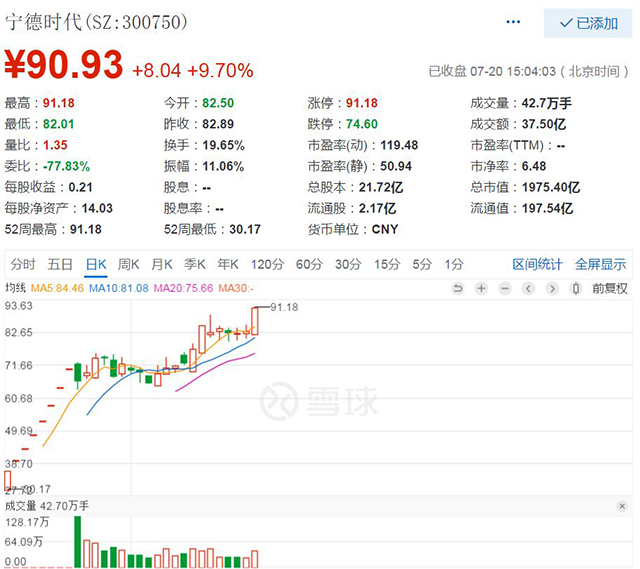
Task: Click the 货币单位 CNY value
Action: coord(385,229)
